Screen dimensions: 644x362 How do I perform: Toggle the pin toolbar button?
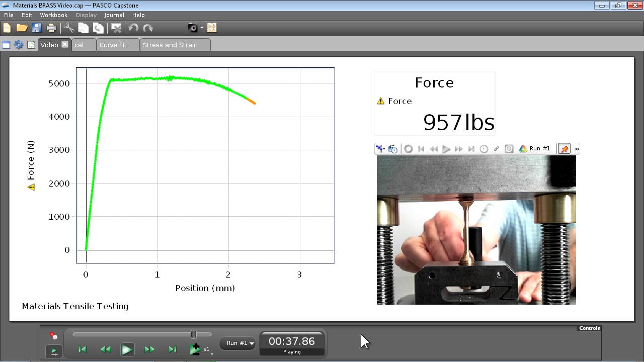[x=565, y=149]
